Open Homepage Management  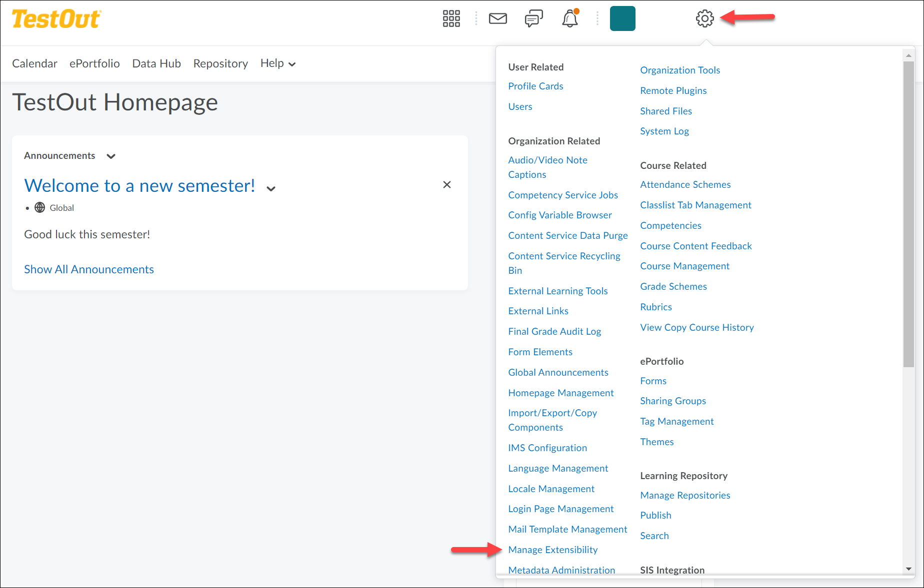point(560,393)
